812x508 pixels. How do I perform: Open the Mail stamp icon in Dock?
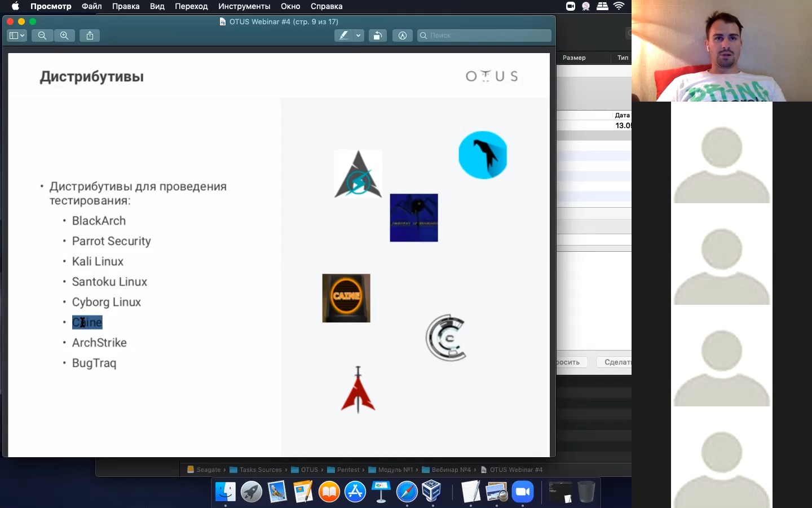pyautogui.click(x=277, y=492)
